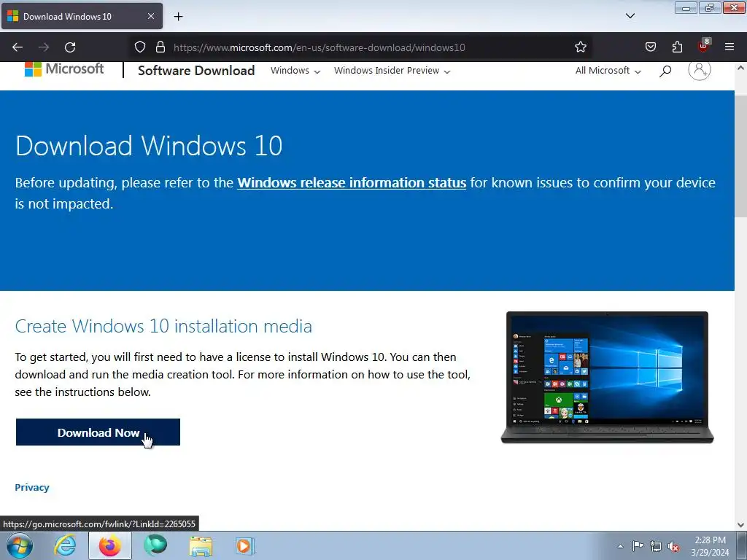747x560 pixels.
Task: Expand the All Microsoft dropdown
Action: (x=608, y=71)
